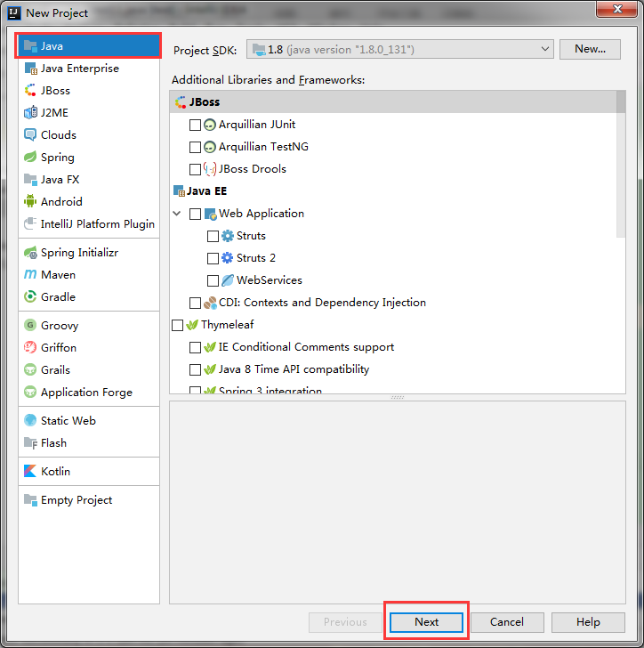Select the WebServices label
644x648 pixels.
270,280
